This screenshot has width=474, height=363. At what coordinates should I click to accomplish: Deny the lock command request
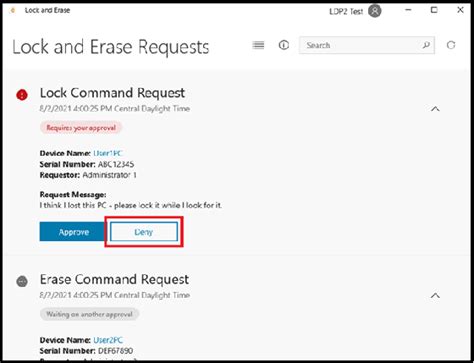click(x=144, y=232)
